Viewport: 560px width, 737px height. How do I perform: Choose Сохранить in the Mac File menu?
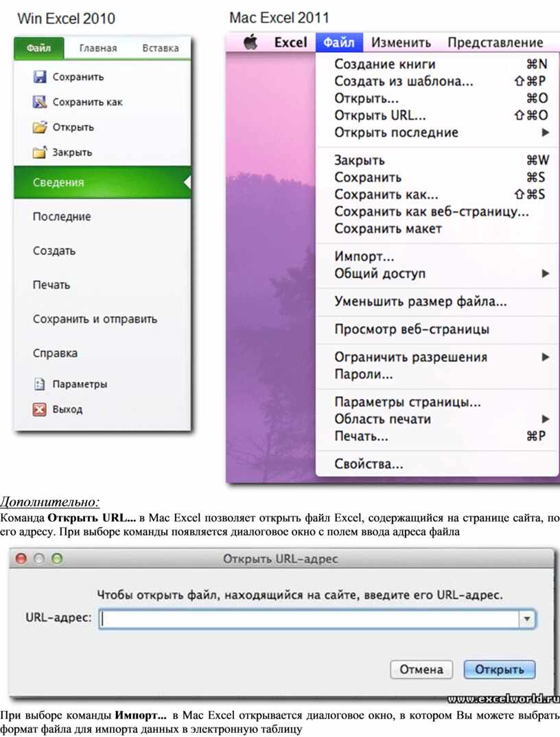coord(437,177)
